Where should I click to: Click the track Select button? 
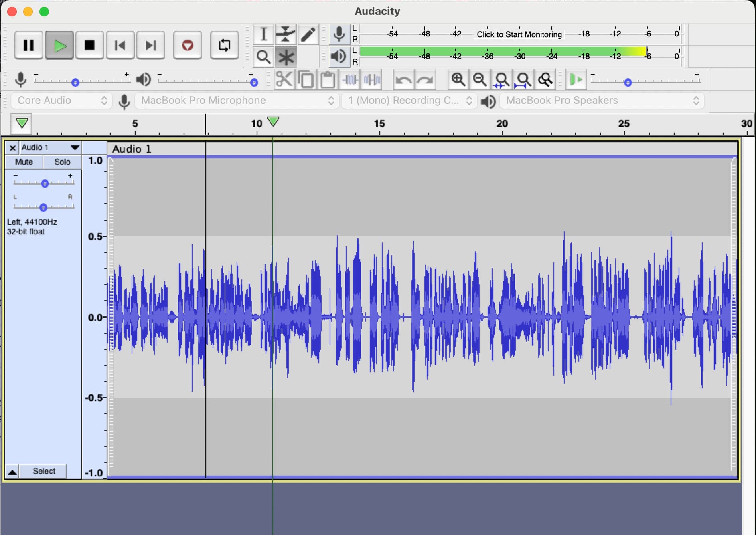click(x=44, y=471)
